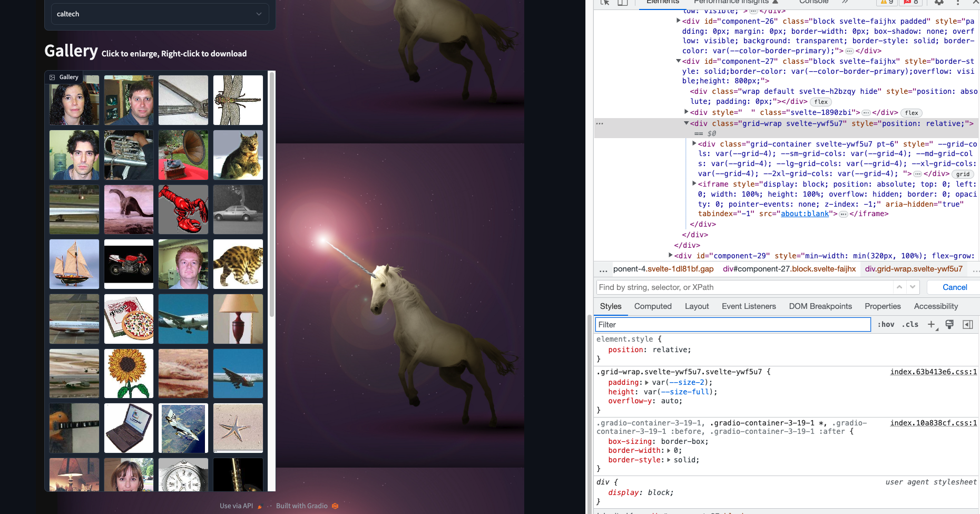Open the about:blank iframe source link
980x514 pixels.
(x=805, y=214)
